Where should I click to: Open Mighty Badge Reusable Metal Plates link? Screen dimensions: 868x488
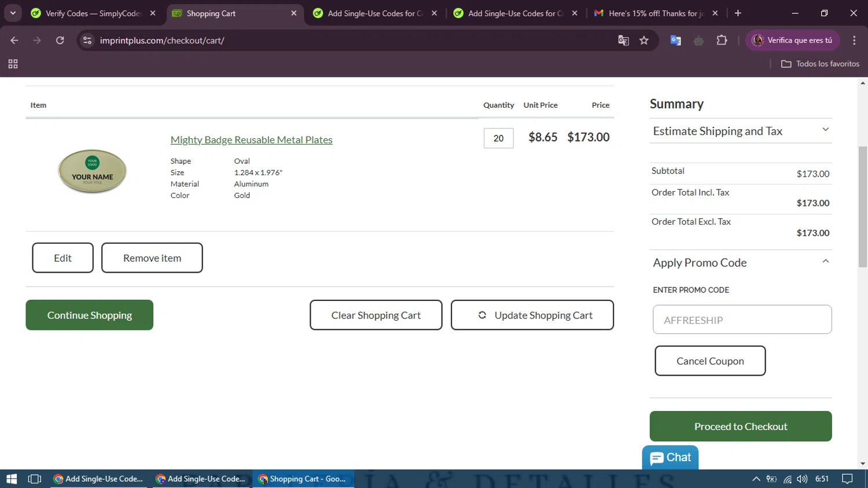(x=251, y=140)
